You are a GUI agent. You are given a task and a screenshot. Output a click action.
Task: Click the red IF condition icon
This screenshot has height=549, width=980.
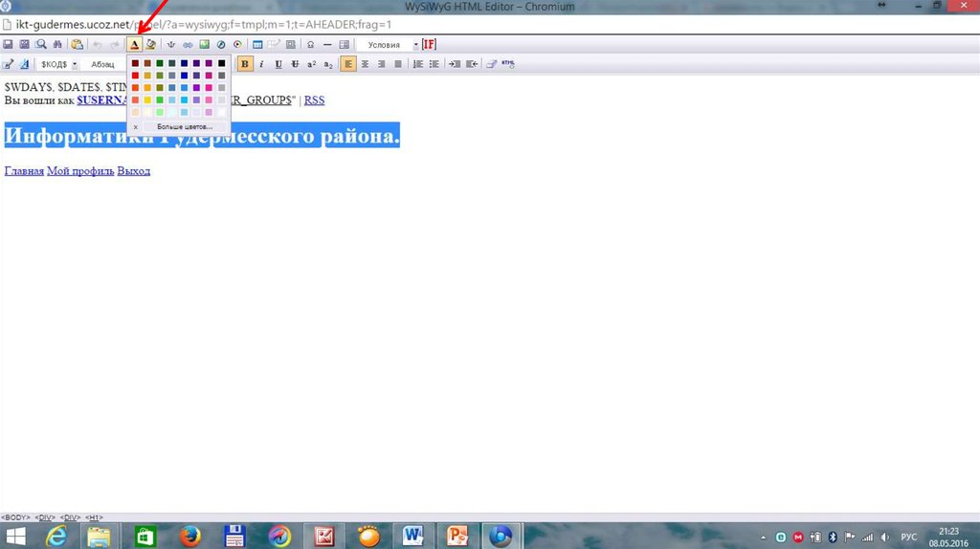pos(429,45)
